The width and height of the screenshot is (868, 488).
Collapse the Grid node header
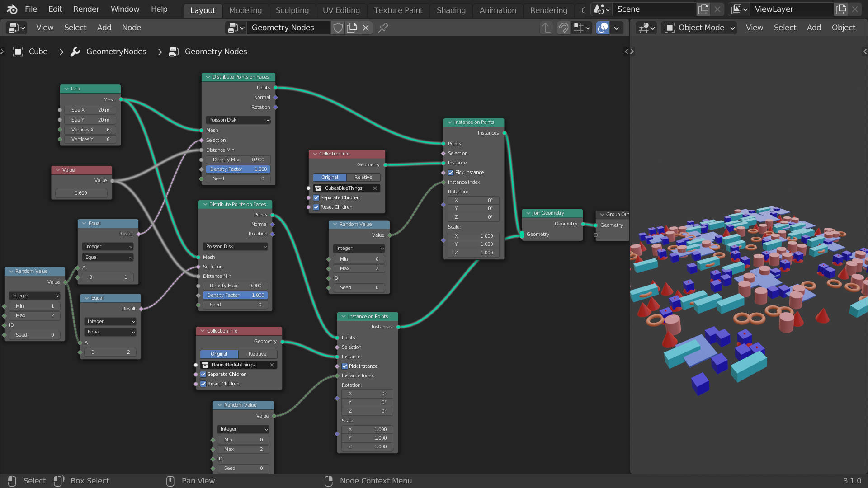(66, 89)
